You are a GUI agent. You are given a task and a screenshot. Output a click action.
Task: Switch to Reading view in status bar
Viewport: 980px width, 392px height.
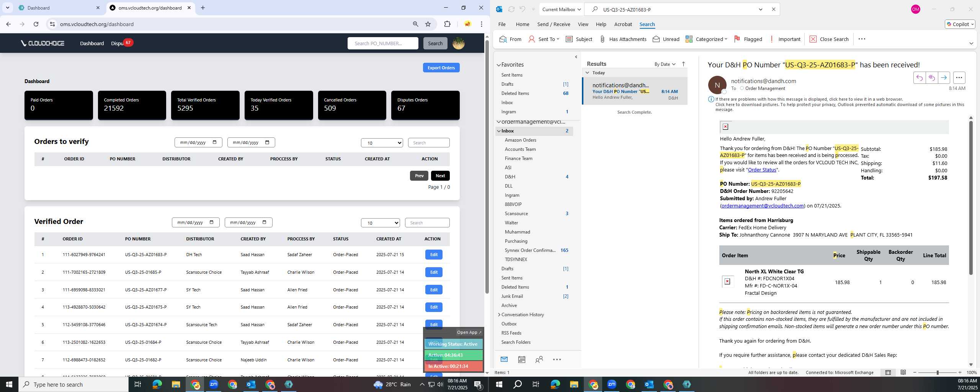click(903, 372)
